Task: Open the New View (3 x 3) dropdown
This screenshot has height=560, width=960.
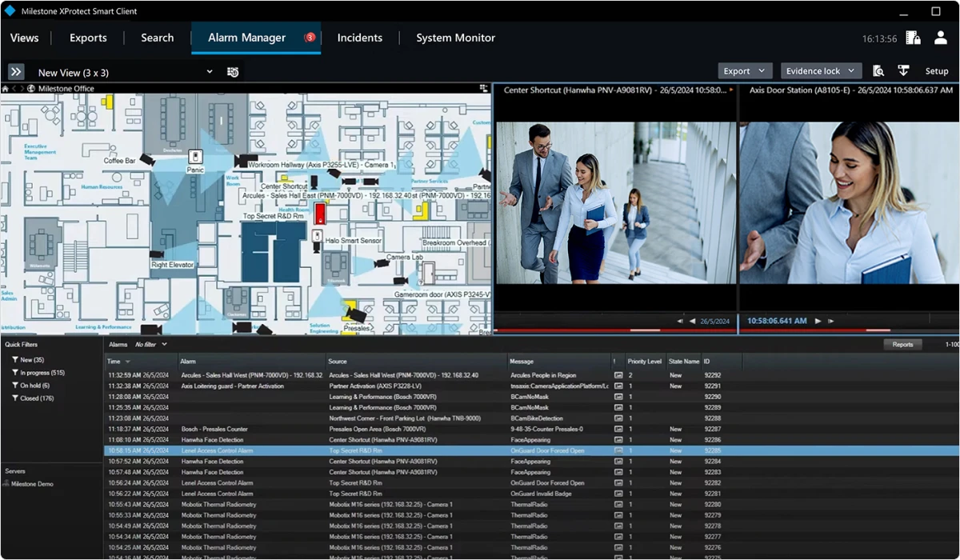Action: click(125, 72)
